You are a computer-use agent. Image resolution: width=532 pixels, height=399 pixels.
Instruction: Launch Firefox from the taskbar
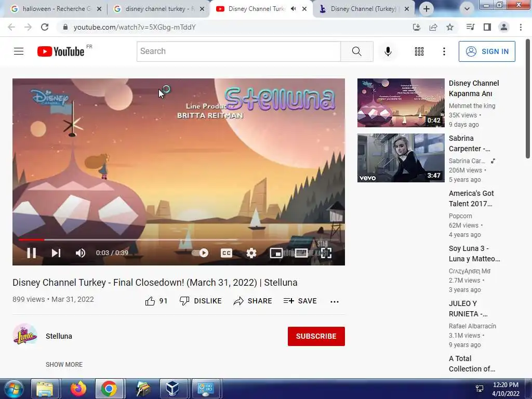[x=78, y=389]
